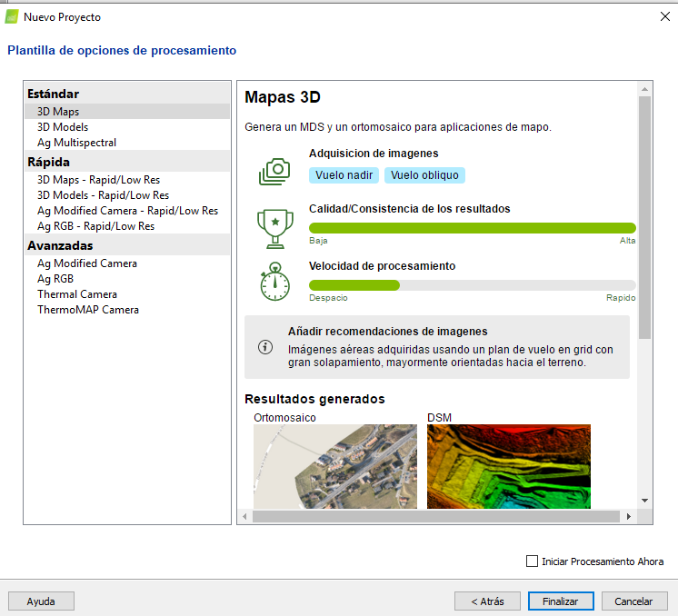This screenshot has height=616, width=678.
Task: Select 3D Maps - Rapid/Low Res template
Action: (x=127, y=180)
